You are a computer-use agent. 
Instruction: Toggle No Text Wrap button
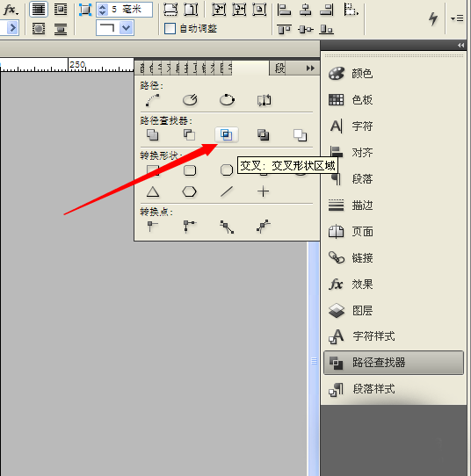39,10
